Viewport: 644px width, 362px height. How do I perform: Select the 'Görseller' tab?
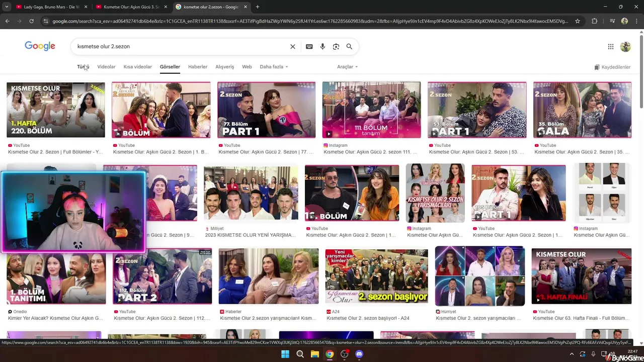[170, 67]
